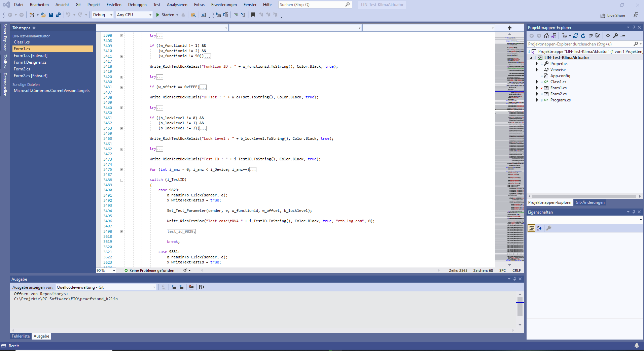This screenshot has height=351, width=644.
Task: Click the collapse all icon in Projektmappen-Explorer
Action: 591,36
